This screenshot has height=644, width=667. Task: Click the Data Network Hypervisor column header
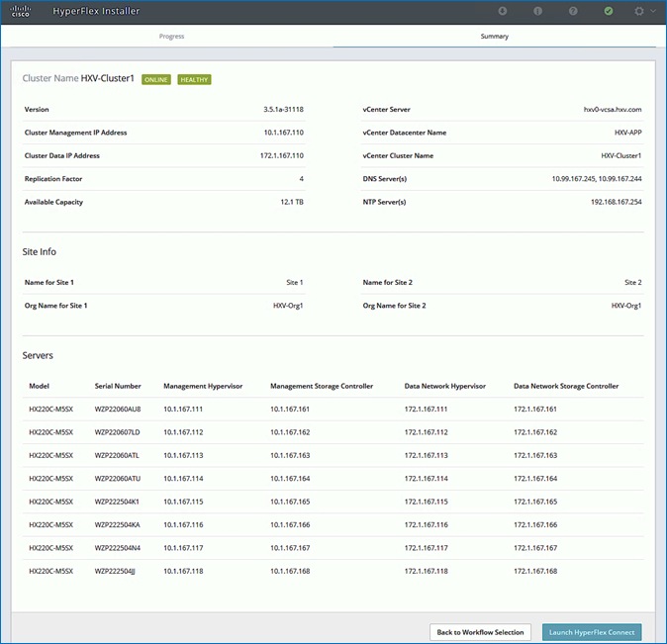445,386
